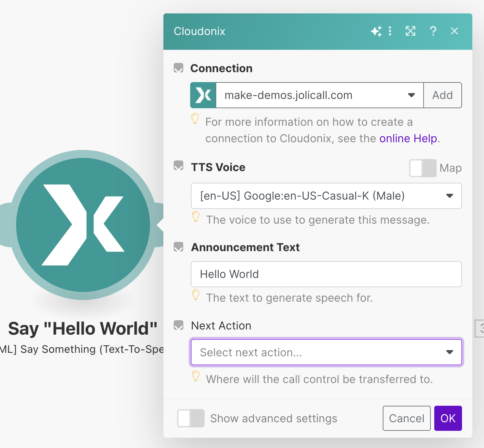Viewport: 484px width, 448px height.
Task: Click the Announcement Text section checkbox icon
Action: (178, 247)
